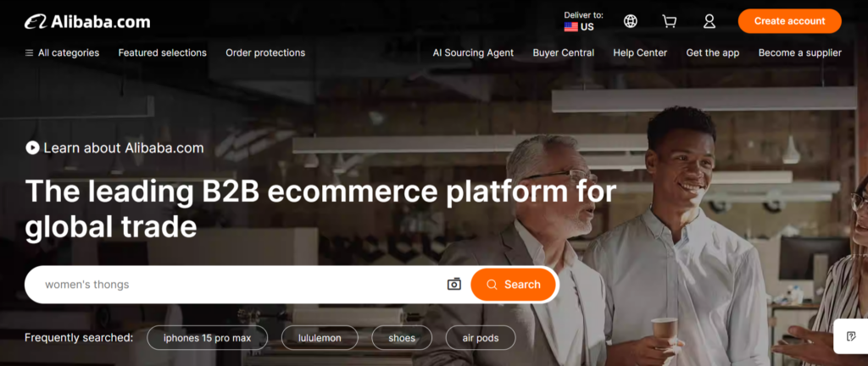The width and height of the screenshot is (868, 366).
Task: Choose the iphones 15 pro max suggestion chip
Action: click(x=207, y=338)
